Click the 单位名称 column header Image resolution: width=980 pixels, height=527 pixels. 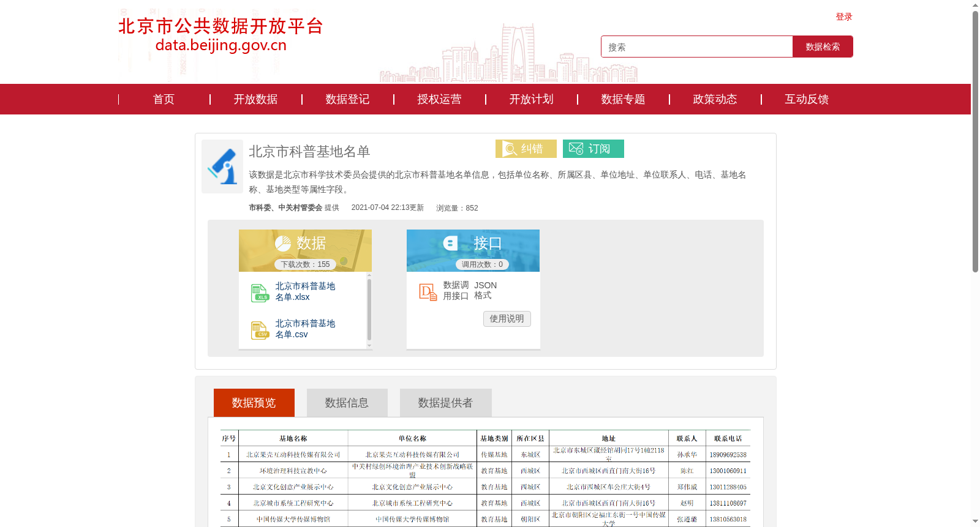(412, 438)
